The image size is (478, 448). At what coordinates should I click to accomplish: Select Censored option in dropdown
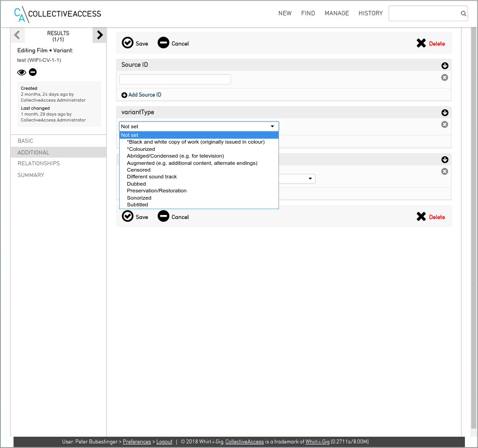coord(139,170)
